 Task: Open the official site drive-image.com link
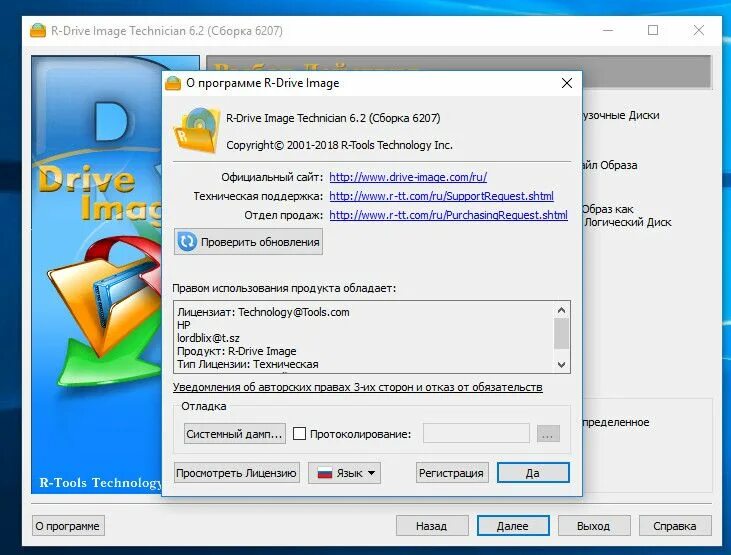click(x=408, y=177)
